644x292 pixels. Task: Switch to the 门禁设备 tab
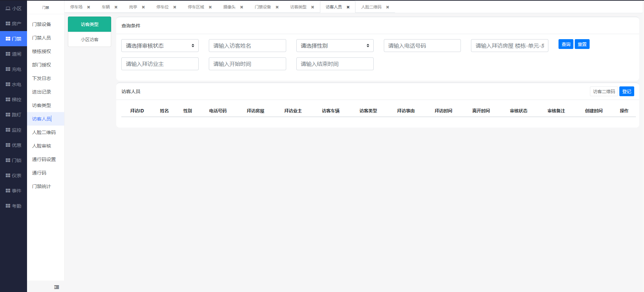(x=263, y=7)
